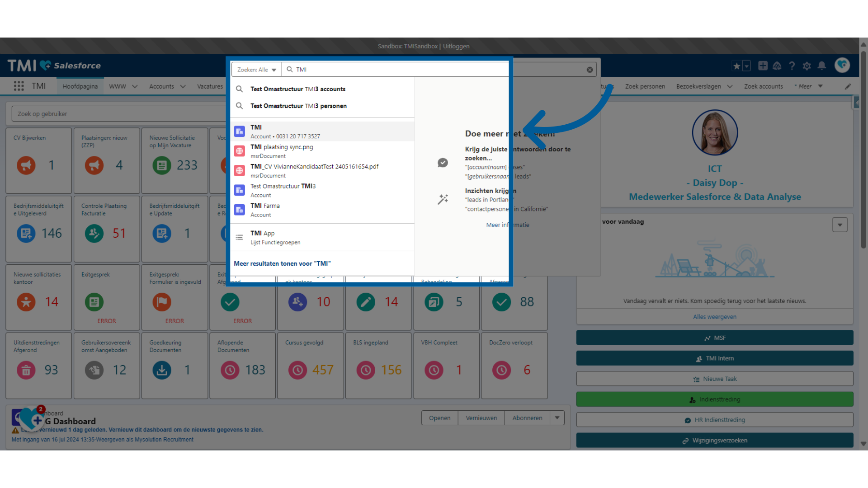Click the Openen dashboard button
This screenshot has height=488, width=868.
(x=439, y=418)
